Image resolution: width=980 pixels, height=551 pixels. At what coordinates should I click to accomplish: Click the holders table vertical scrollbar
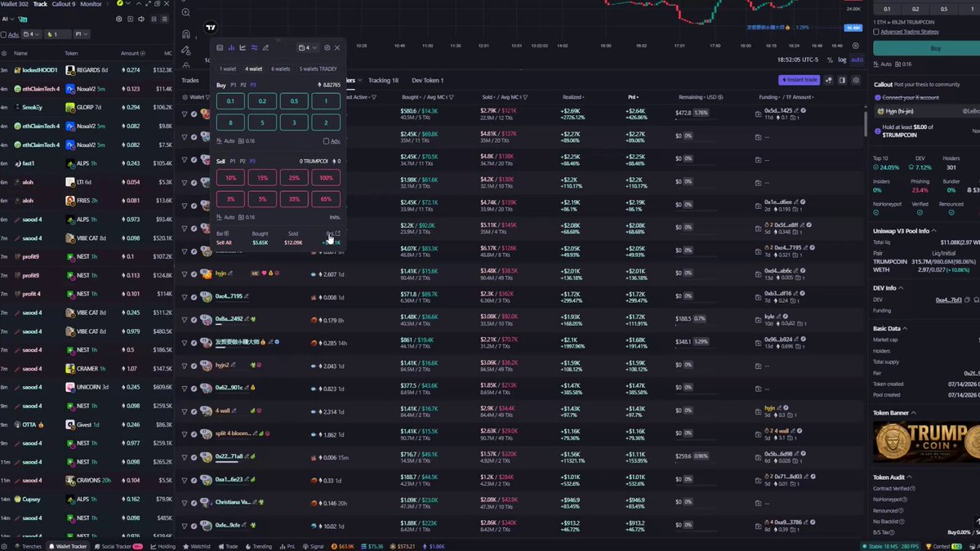pyautogui.click(x=866, y=122)
